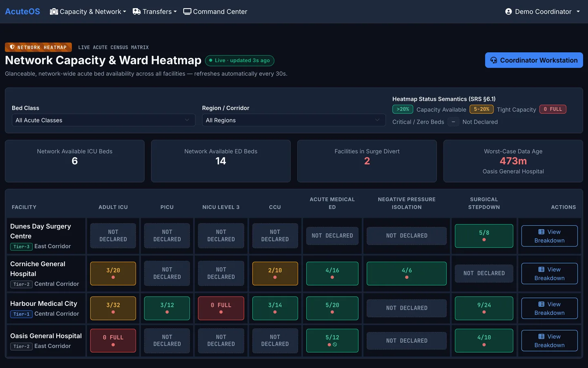Open the Transfers menu

tap(154, 11)
